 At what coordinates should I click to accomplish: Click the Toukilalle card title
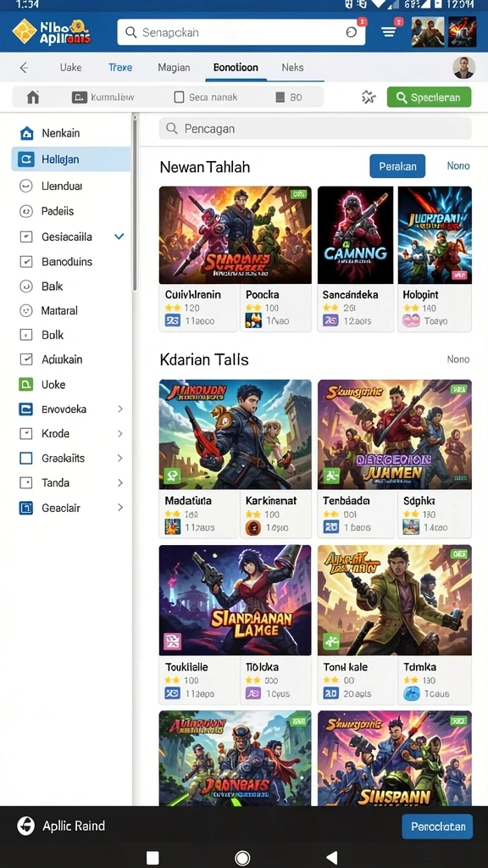coord(186,667)
